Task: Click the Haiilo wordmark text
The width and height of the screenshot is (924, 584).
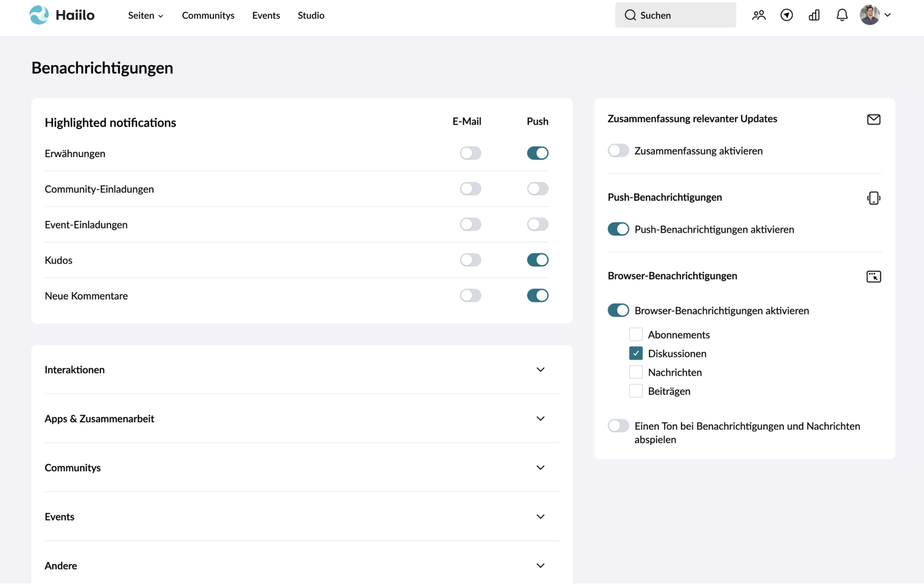Action: pos(75,15)
